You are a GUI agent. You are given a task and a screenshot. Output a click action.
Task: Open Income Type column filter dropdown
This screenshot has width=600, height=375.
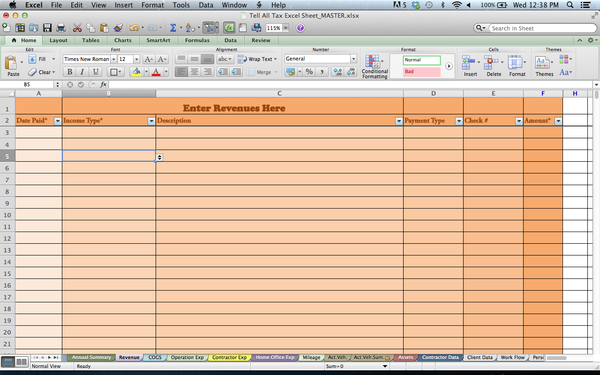click(151, 121)
